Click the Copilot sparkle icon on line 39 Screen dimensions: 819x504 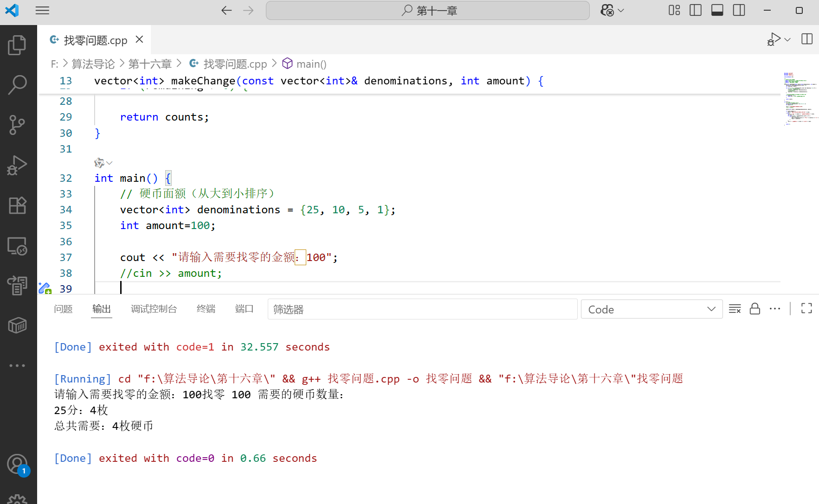point(45,288)
